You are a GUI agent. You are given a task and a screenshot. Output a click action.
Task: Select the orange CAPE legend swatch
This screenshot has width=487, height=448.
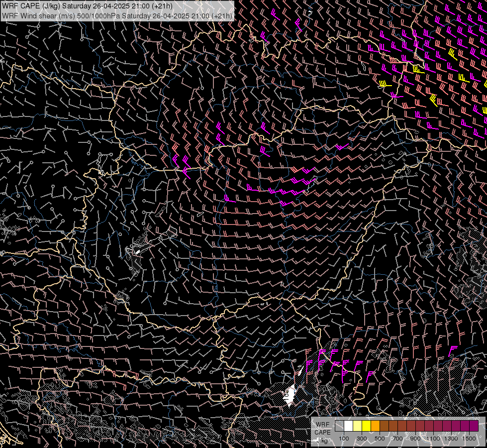[375, 426]
